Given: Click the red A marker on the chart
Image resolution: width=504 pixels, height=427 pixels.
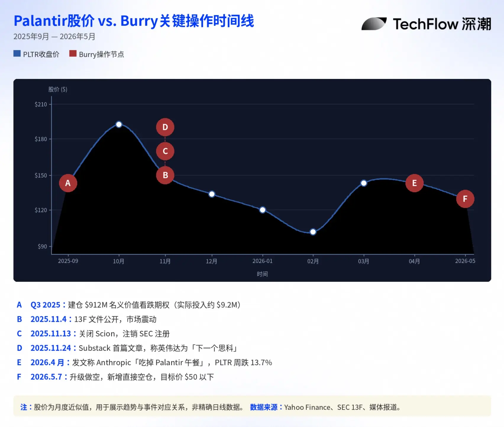Looking at the screenshot, I should [68, 183].
